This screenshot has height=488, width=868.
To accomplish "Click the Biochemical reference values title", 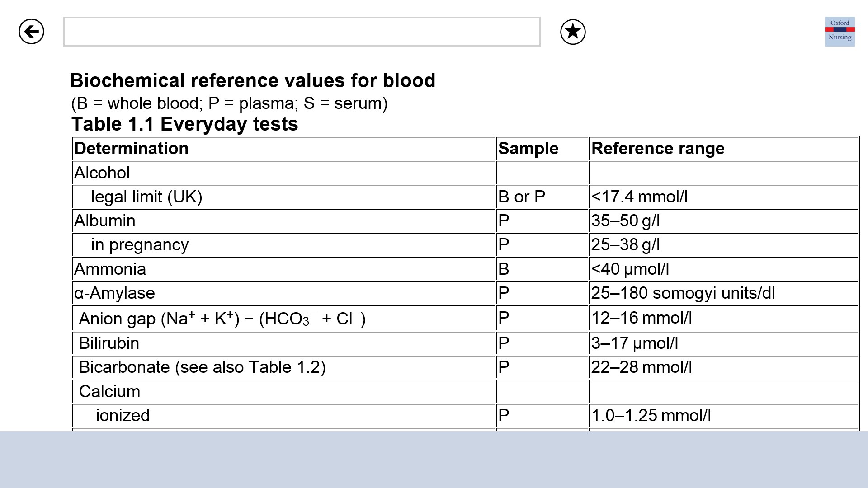I will (x=252, y=81).
